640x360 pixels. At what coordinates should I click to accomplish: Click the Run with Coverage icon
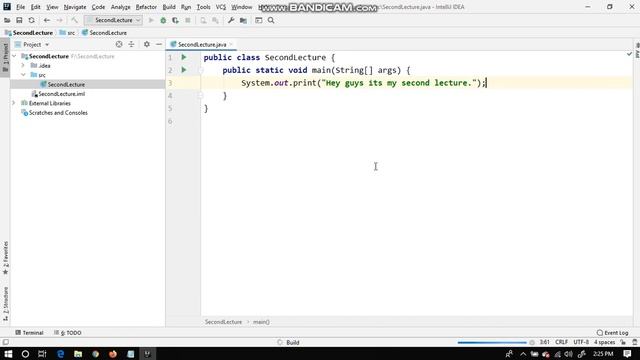(176, 20)
